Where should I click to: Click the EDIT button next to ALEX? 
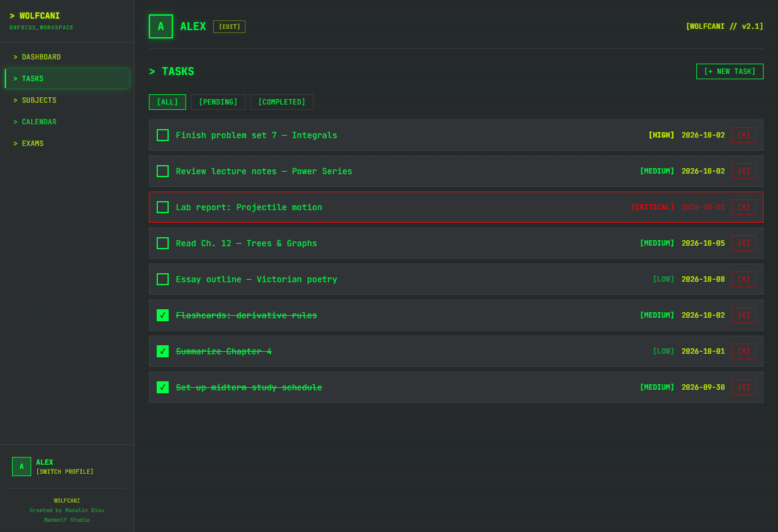pos(229,26)
